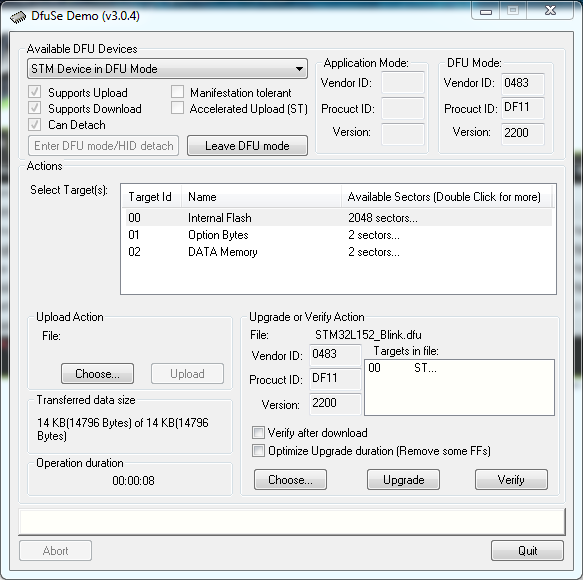The image size is (583, 580).
Task: Click the Leave DFU mode button
Action: (247, 145)
